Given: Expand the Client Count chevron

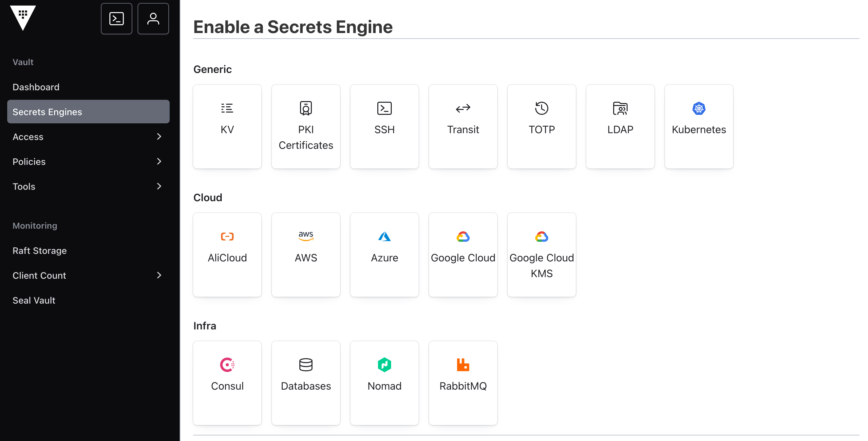Looking at the screenshot, I should point(159,275).
